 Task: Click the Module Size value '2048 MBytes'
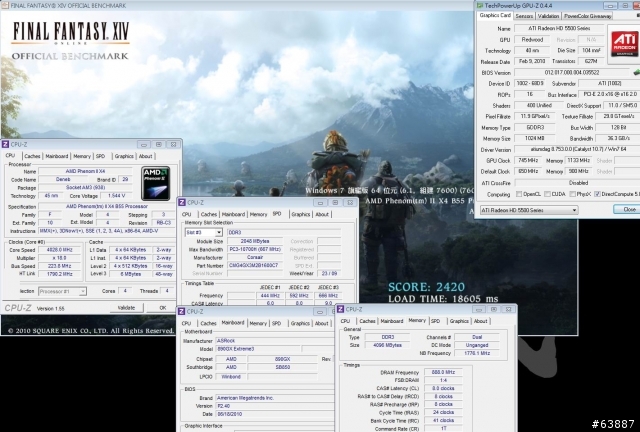(255, 241)
